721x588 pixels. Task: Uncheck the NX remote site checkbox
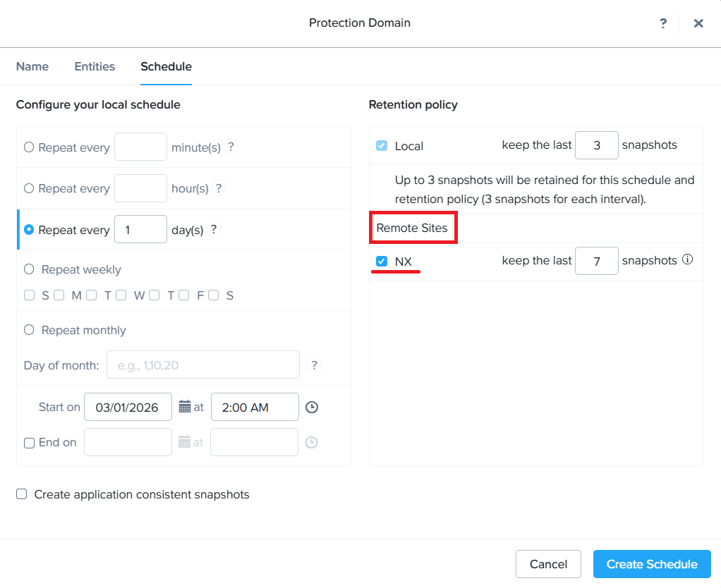[x=382, y=262]
